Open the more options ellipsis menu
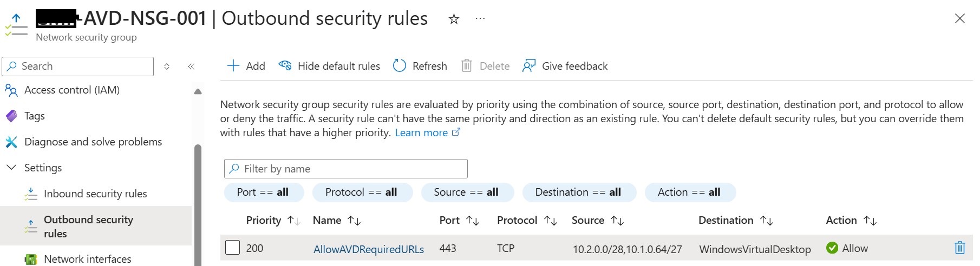The height and width of the screenshot is (266, 980). [x=480, y=18]
